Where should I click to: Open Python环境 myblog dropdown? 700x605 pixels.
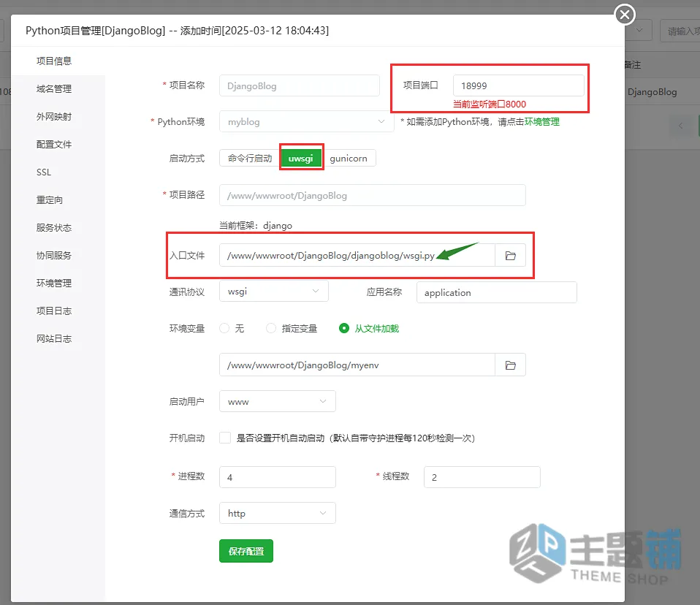coord(307,121)
